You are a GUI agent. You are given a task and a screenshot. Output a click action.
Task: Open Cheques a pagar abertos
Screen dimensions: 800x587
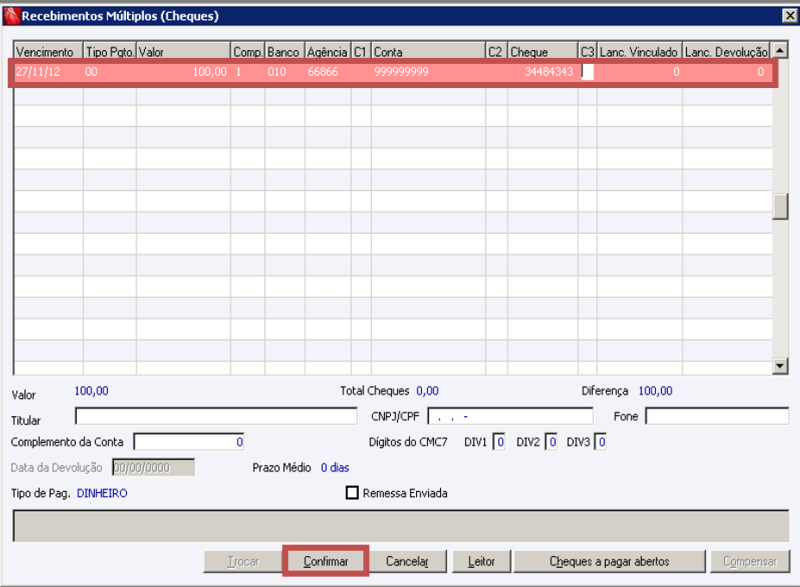(x=609, y=561)
